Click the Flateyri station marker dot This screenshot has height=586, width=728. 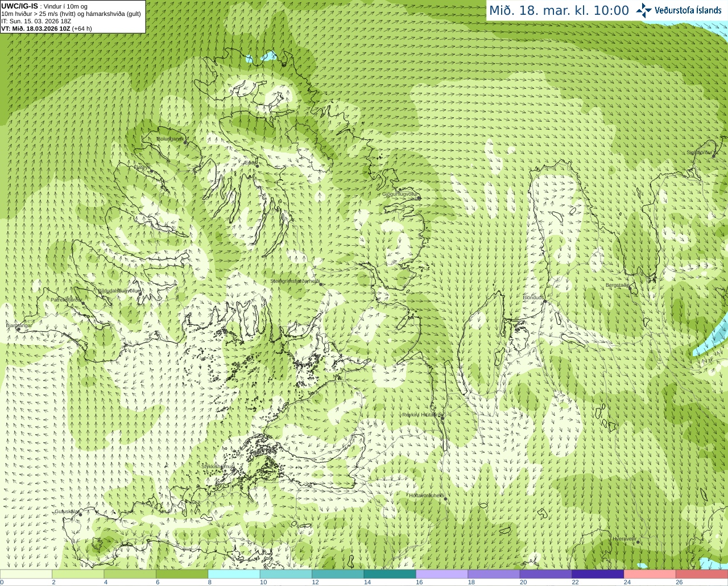pos(151,171)
